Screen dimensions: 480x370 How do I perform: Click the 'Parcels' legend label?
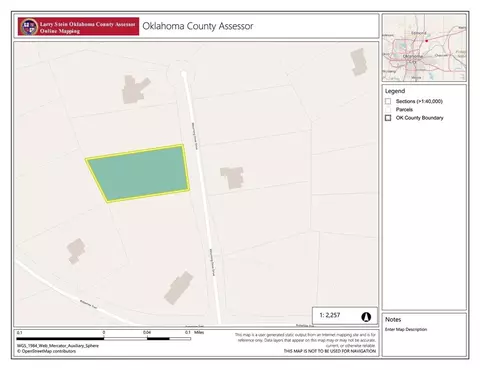pos(404,109)
